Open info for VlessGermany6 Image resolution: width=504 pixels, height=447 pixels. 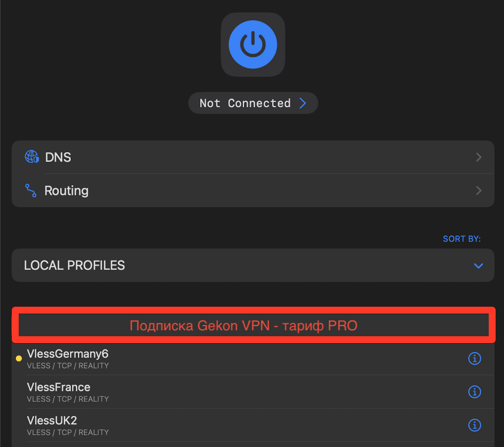click(474, 358)
